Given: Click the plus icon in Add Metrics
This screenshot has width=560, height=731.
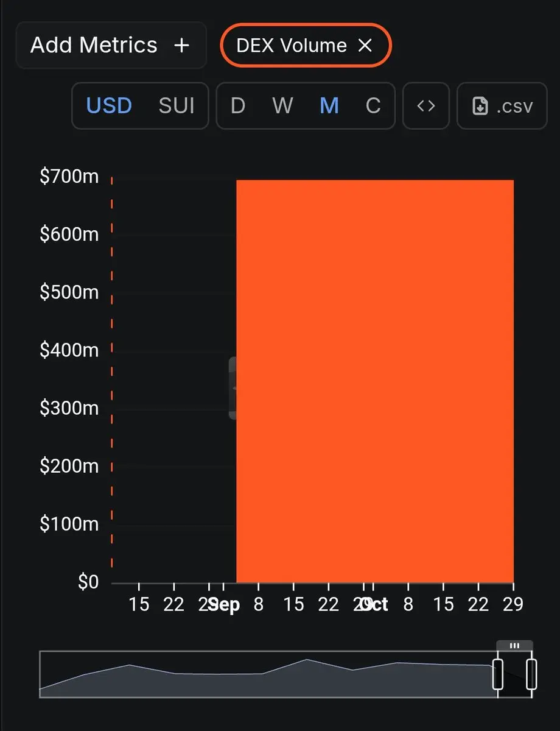Looking at the screenshot, I should [x=181, y=45].
